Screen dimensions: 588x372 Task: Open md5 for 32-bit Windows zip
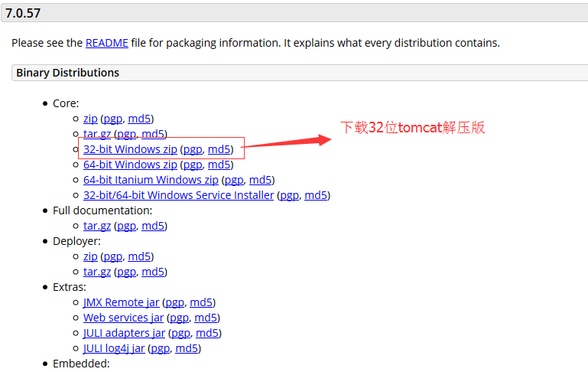(219, 149)
